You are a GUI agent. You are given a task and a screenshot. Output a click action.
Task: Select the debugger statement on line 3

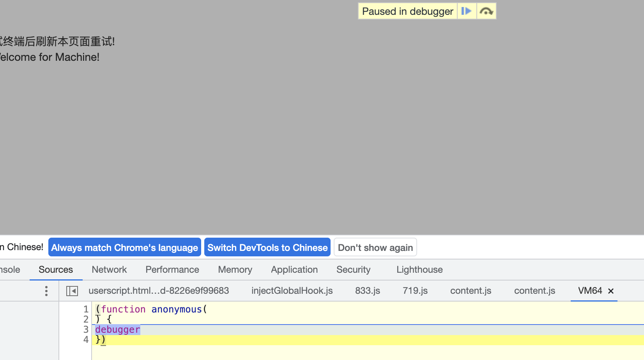pos(117,329)
